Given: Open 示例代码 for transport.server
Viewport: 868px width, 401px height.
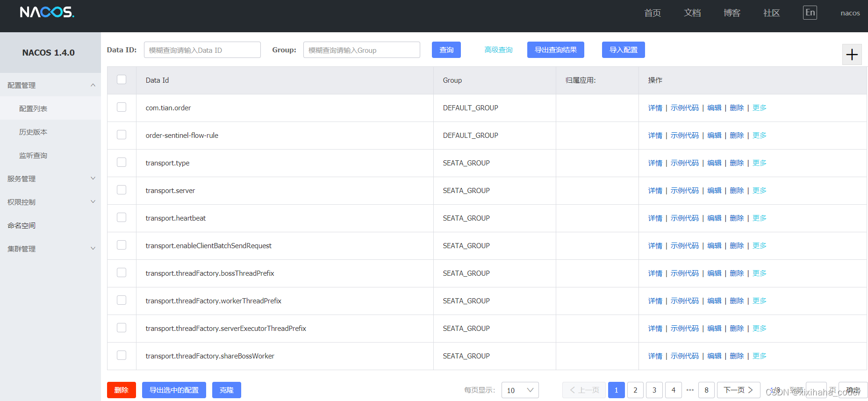Looking at the screenshot, I should (685, 191).
